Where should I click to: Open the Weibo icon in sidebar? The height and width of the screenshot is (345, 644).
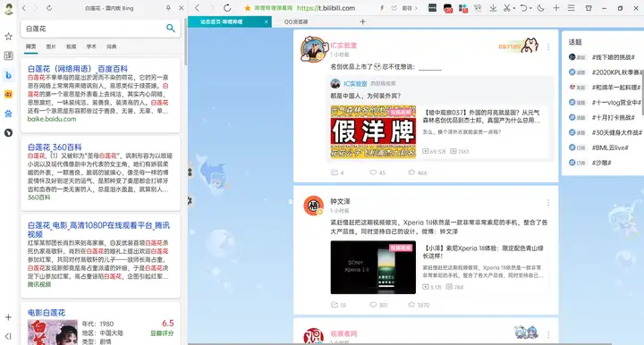pyautogui.click(x=8, y=94)
